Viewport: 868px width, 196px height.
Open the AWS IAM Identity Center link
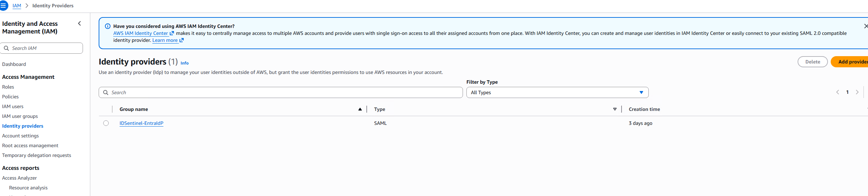pos(140,33)
